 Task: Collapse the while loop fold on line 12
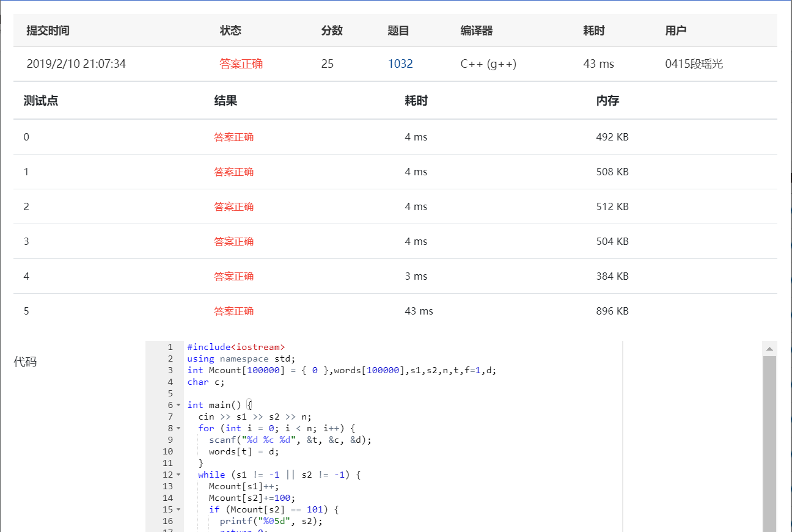[177, 475]
